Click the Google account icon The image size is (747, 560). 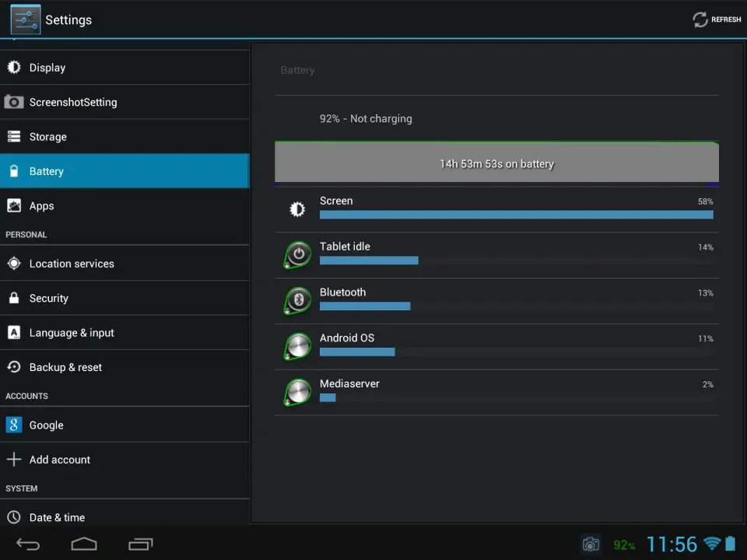pos(14,425)
